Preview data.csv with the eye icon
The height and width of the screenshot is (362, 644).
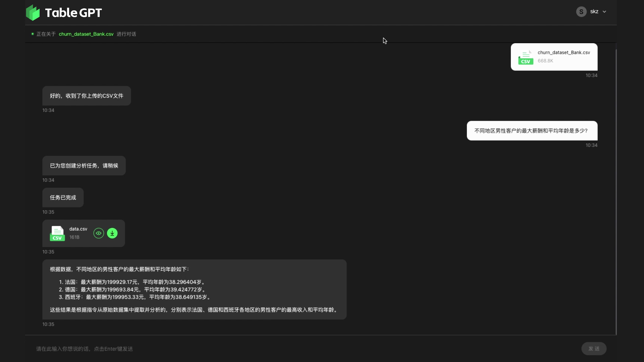(99, 233)
